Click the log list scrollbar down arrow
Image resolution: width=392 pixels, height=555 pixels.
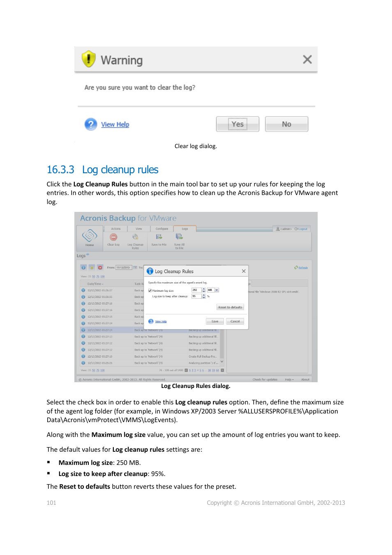point(222,362)
